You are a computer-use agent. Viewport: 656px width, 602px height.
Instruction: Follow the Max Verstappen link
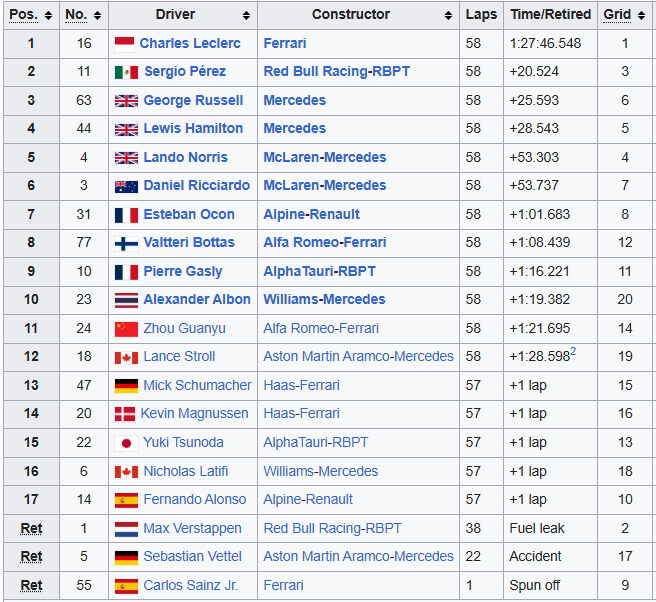pos(192,528)
